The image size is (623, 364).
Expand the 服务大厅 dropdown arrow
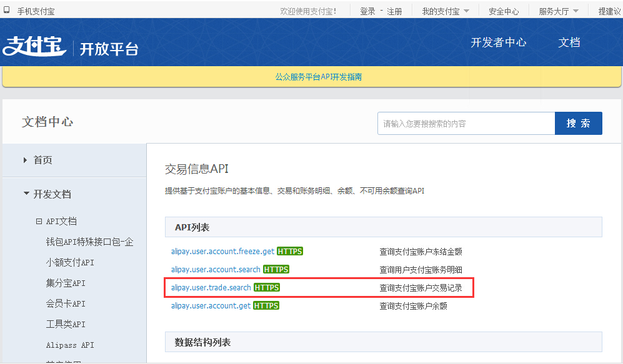pos(576,11)
